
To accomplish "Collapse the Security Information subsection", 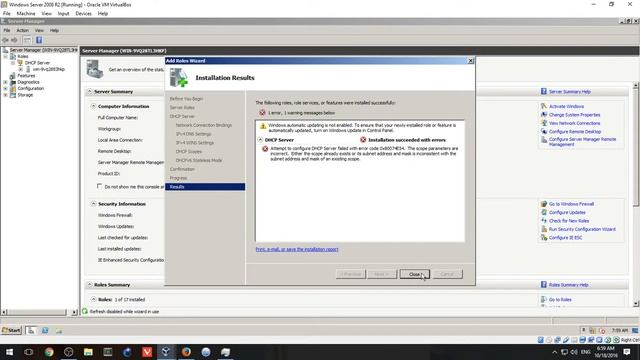I will (x=93, y=204).
